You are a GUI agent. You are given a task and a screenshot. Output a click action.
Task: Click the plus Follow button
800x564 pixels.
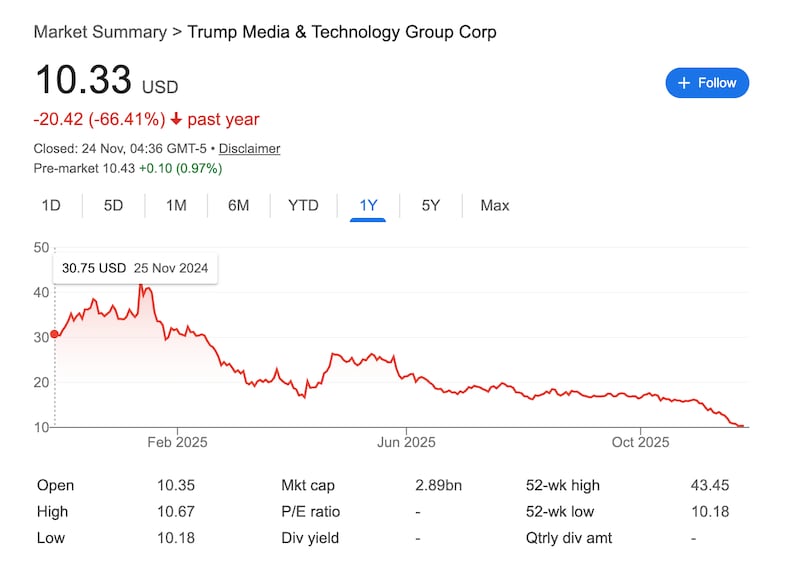coord(706,83)
